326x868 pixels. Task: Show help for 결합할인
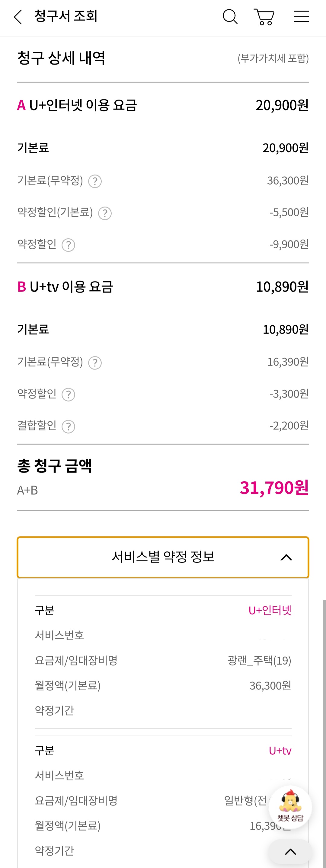point(68,427)
